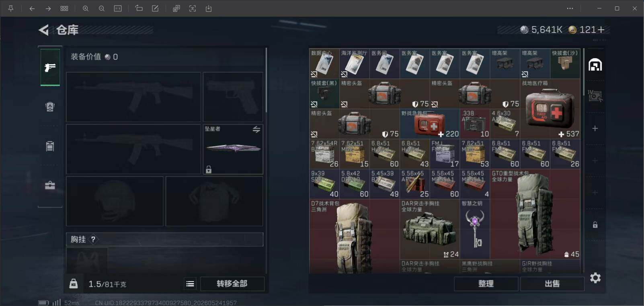Select the 5.56x45 AP ammo stack of 25
The height and width of the screenshot is (306, 644).
[414, 184]
